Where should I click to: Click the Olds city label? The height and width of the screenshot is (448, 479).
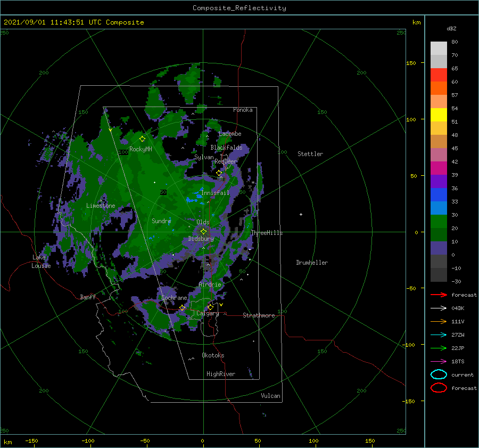coord(203,222)
